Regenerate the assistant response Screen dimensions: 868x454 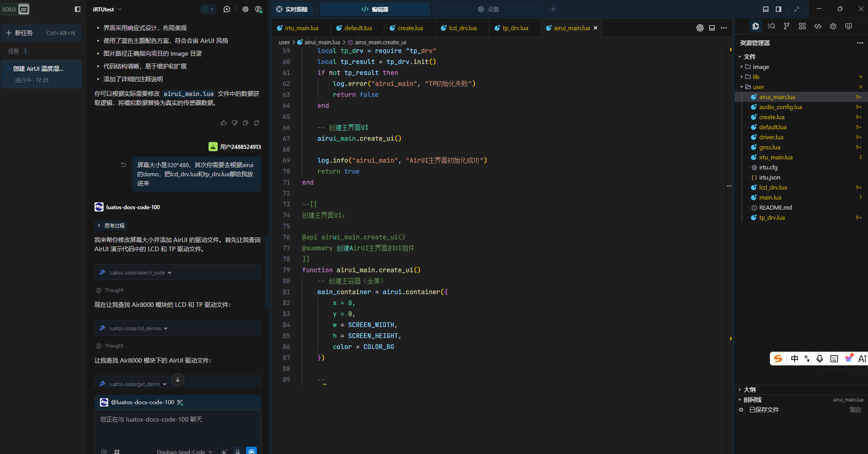(x=256, y=123)
